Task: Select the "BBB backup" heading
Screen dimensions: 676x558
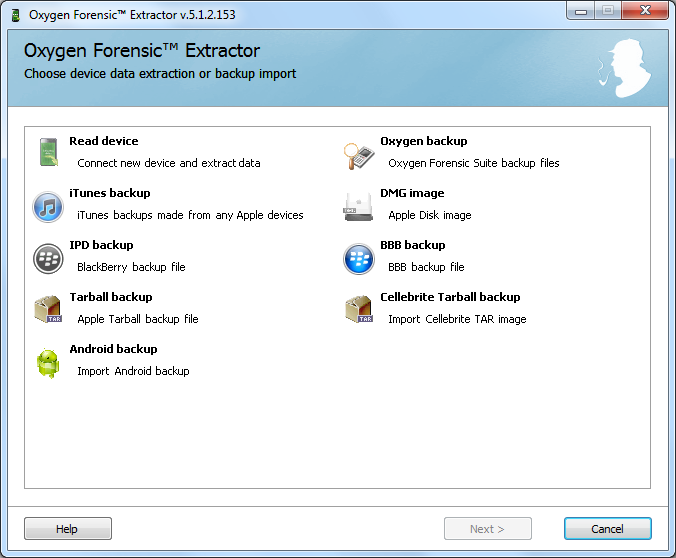Action: click(413, 245)
